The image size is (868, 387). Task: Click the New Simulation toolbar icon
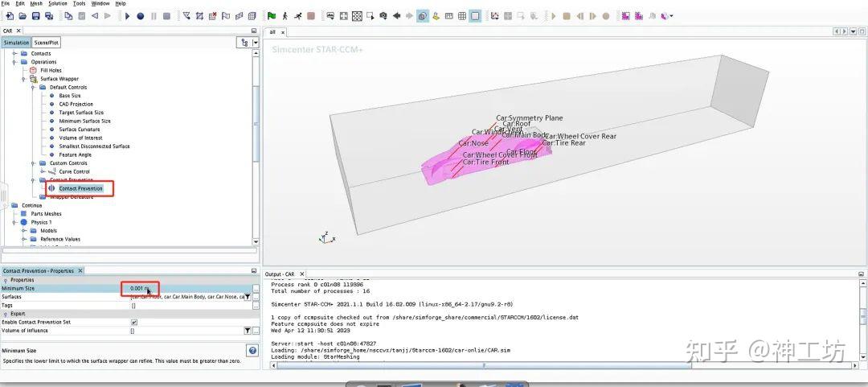coord(10,16)
